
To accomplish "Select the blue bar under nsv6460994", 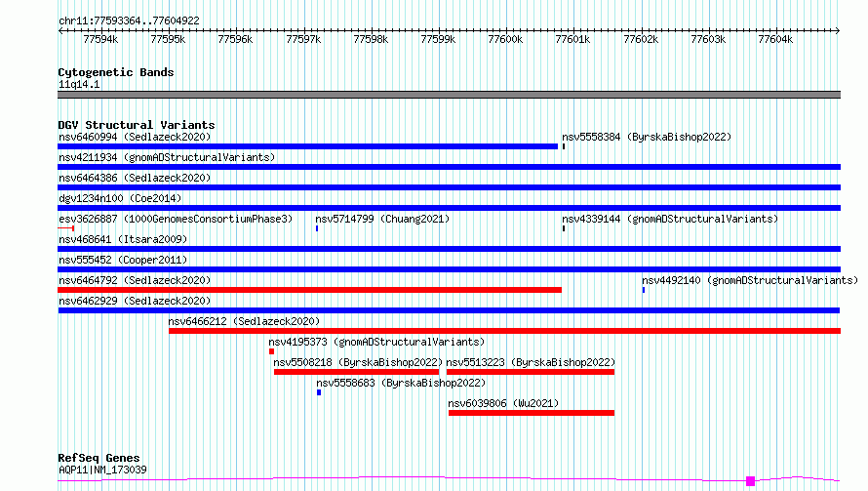I will (308, 146).
